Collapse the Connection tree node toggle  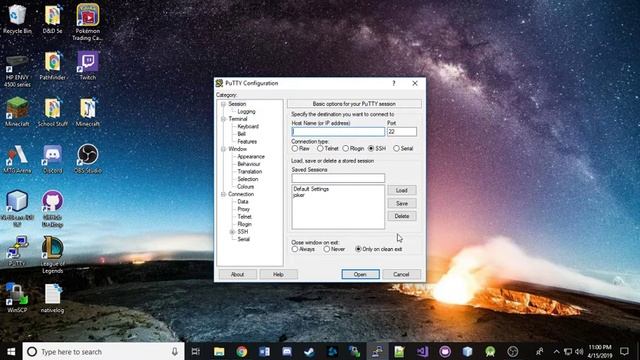click(223, 194)
